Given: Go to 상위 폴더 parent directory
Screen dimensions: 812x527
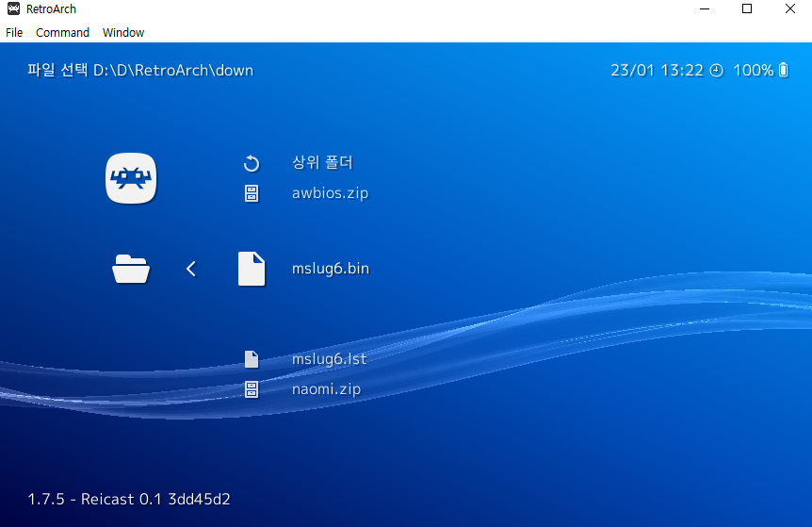Looking at the screenshot, I should [x=322, y=163].
